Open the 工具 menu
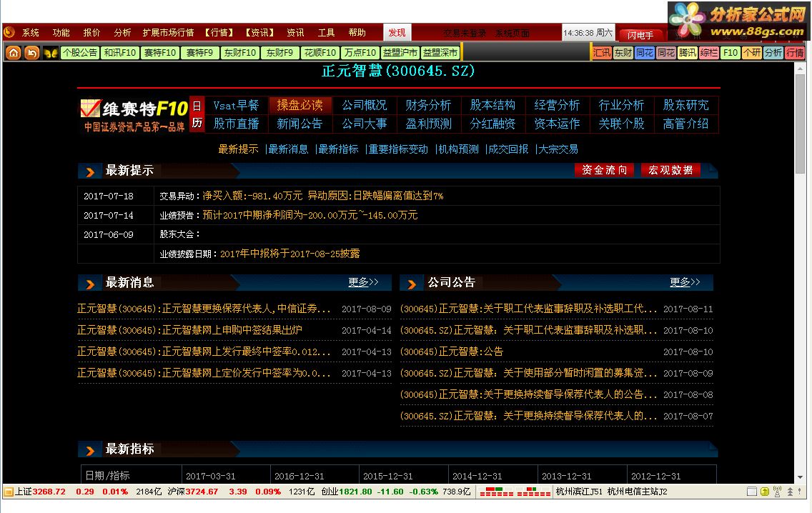The image size is (812, 513). point(326,33)
